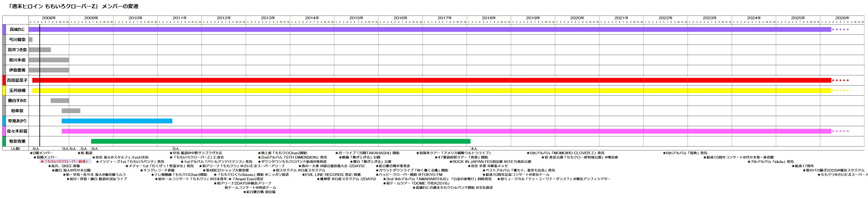Click the 2008年 year header
The height and width of the screenshot is (198, 868).
coord(49,18)
